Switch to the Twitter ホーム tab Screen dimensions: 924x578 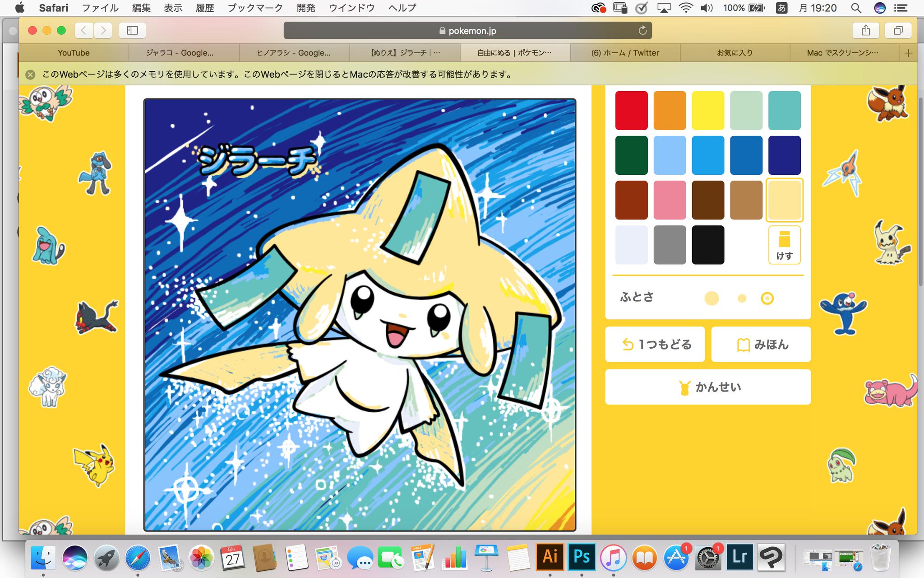pos(625,53)
